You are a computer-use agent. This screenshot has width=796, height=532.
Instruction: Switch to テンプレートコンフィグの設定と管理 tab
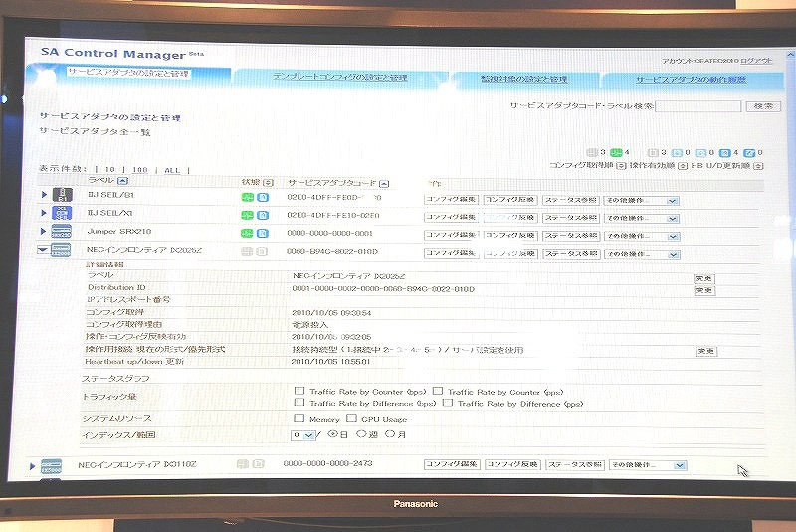pyautogui.click(x=338, y=77)
